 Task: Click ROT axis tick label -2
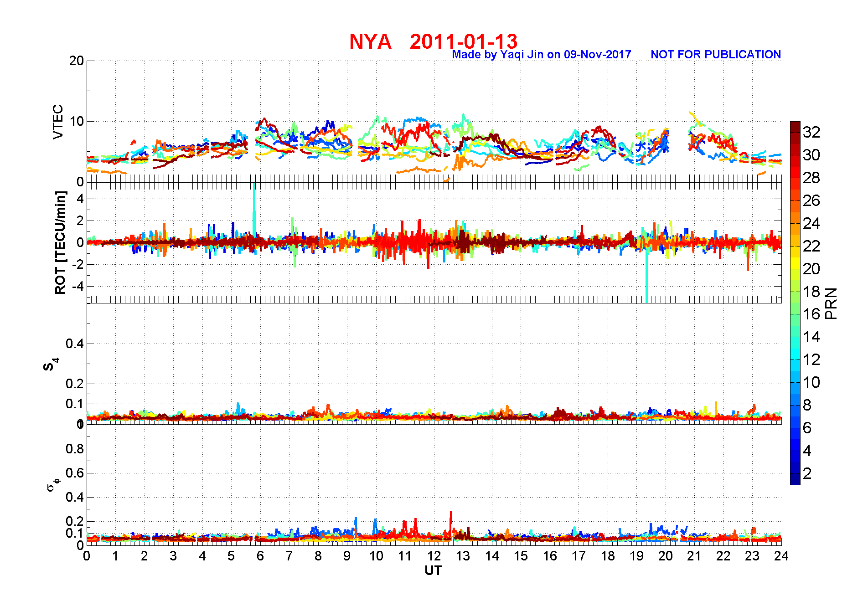tap(78, 264)
